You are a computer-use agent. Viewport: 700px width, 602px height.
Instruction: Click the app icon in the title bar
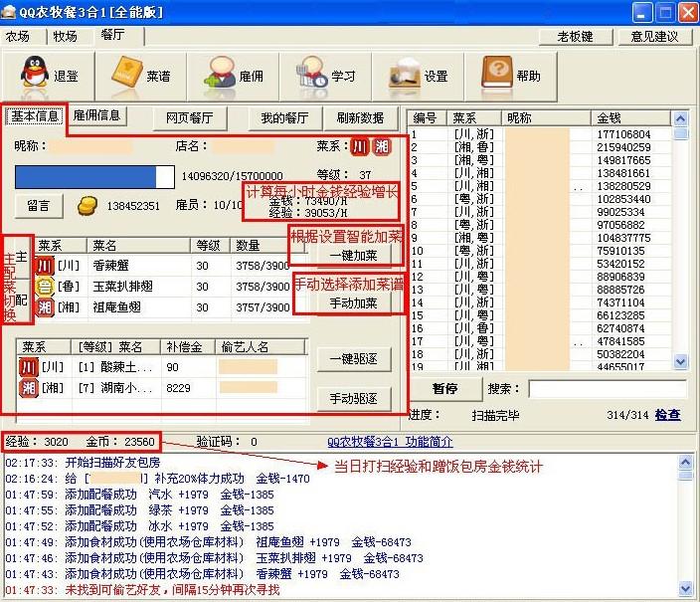(8, 11)
